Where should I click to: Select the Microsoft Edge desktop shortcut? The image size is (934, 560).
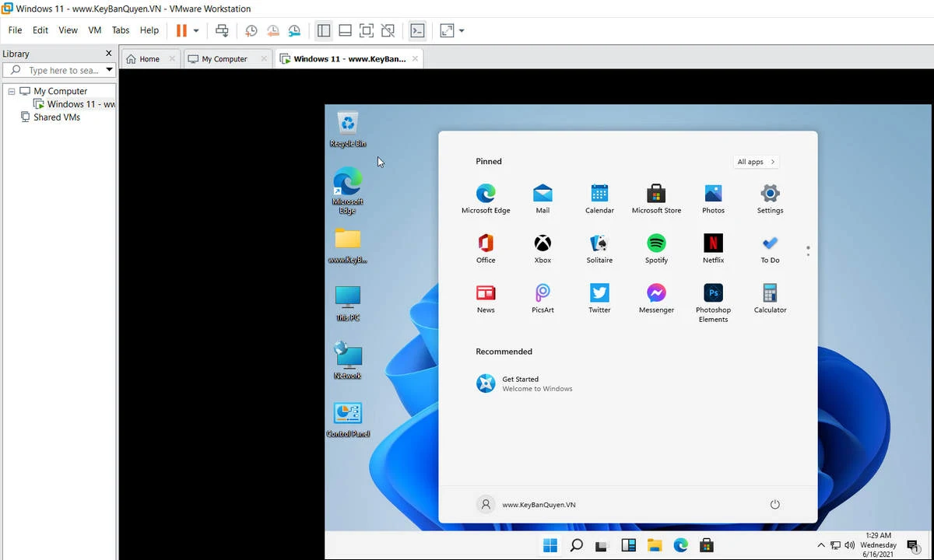tap(347, 191)
